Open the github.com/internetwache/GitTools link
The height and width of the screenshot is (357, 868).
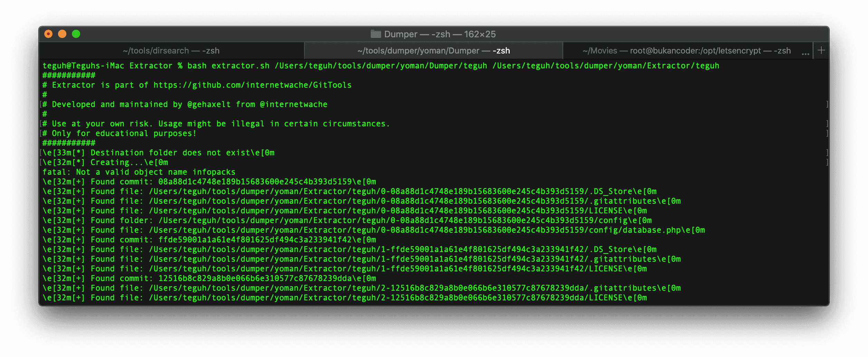(x=252, y=85)
